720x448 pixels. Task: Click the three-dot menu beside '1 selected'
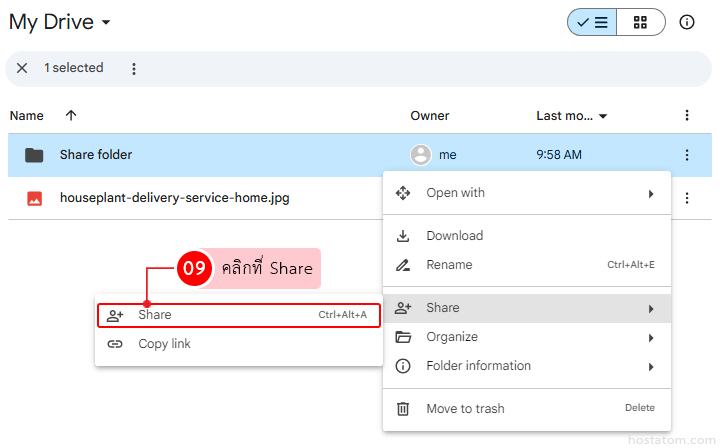pyautogui.click(x=134, y=68)
